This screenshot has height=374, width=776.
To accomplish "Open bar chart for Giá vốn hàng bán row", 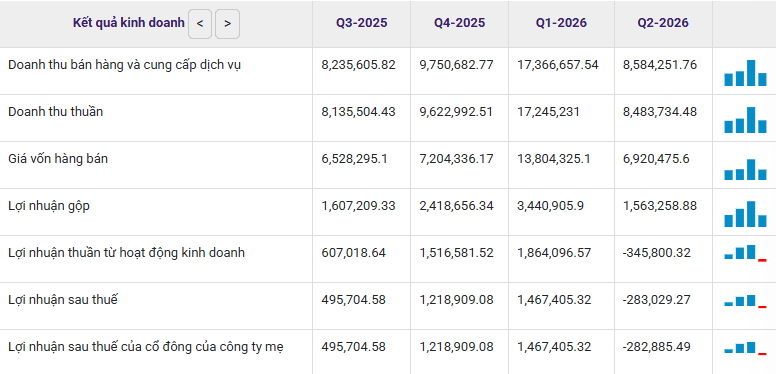I will (x=745, y=169).
